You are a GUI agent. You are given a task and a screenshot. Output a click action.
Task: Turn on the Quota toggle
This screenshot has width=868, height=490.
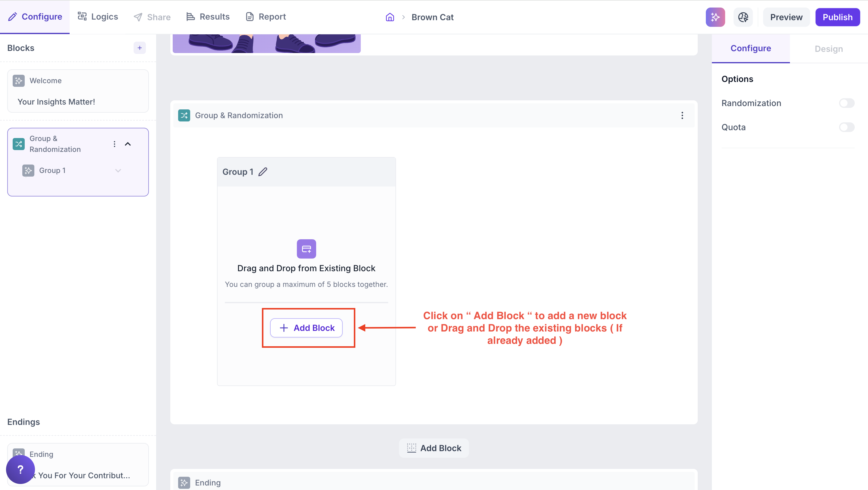coord(846,127)
